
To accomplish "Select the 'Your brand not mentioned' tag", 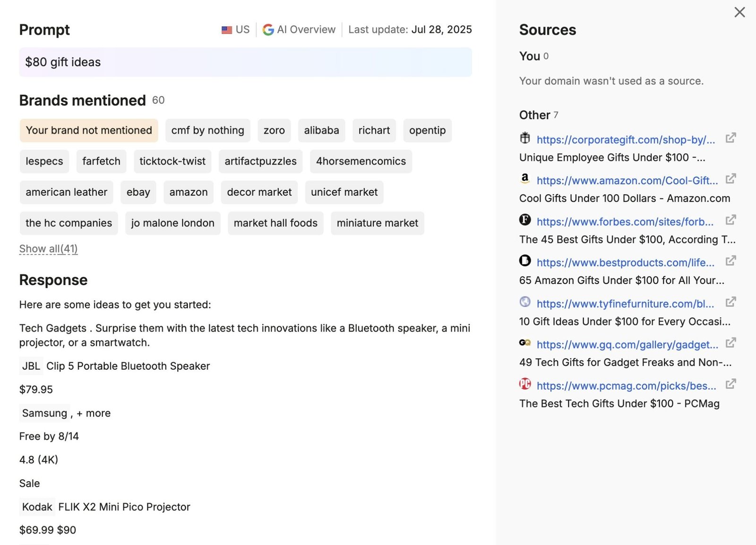I will 89,130.
